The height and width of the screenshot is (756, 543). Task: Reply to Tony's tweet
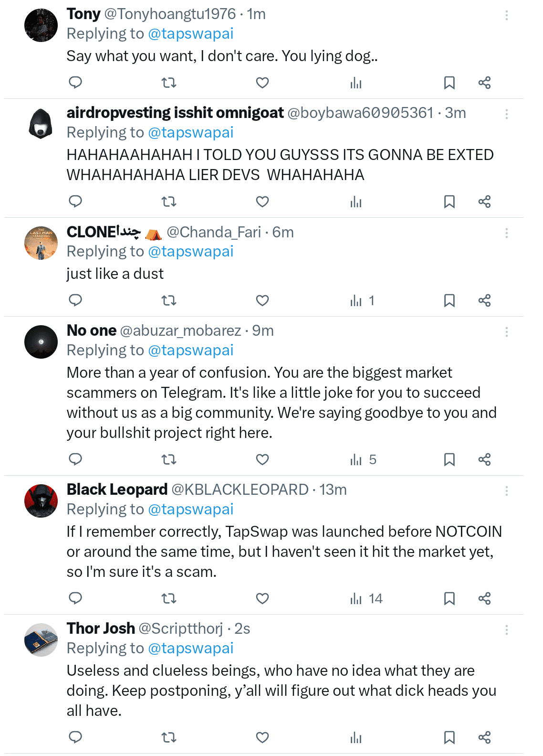coord(75,83)
